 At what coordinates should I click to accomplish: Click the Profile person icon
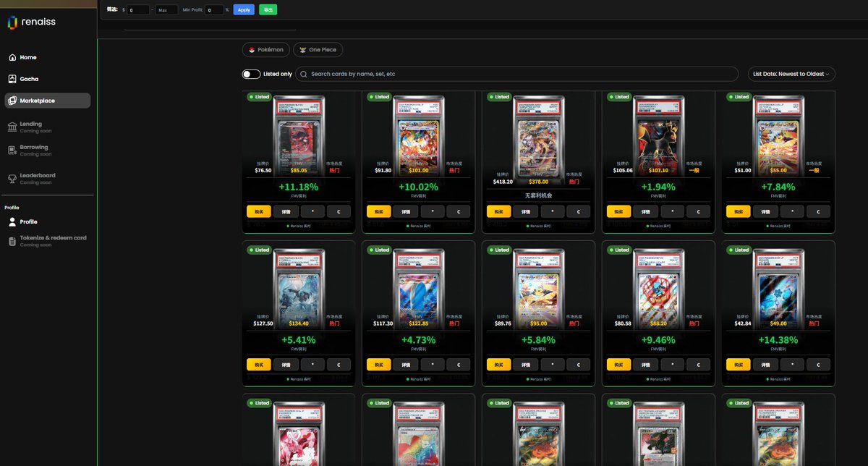click(x=12, y=221)
